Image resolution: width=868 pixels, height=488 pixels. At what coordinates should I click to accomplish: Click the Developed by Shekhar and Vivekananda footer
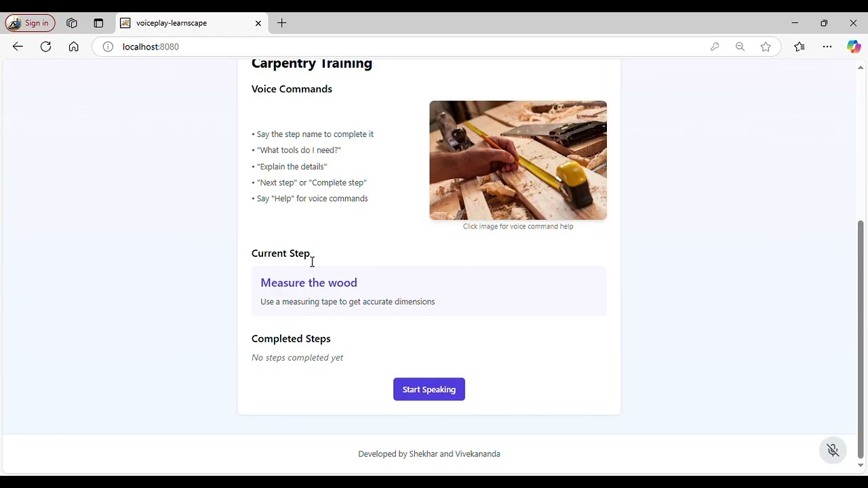[429, 454]
